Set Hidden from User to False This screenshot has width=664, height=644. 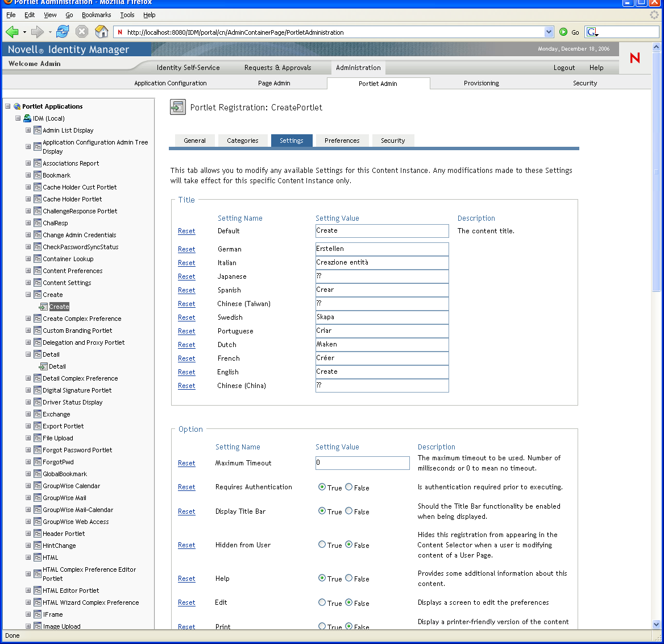349,544
